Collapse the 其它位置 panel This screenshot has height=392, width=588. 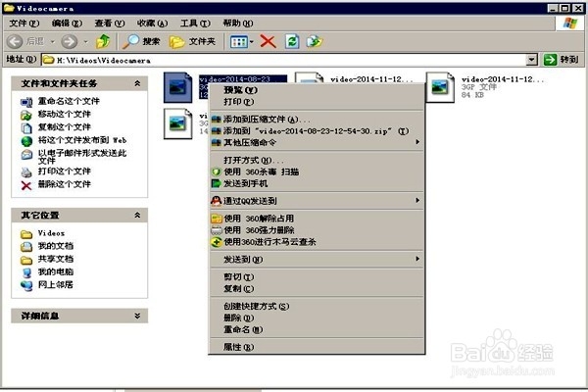137,215
